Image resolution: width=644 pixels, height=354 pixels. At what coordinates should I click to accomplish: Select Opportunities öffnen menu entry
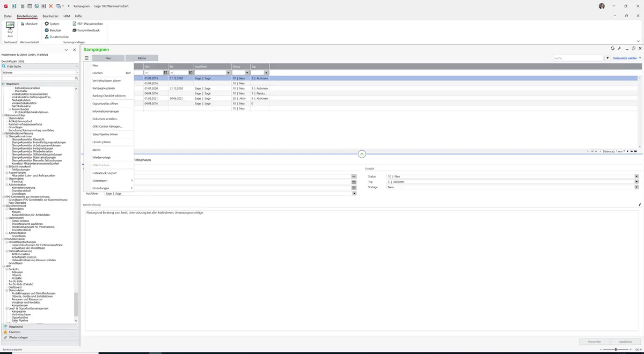[x=105, y=104]
